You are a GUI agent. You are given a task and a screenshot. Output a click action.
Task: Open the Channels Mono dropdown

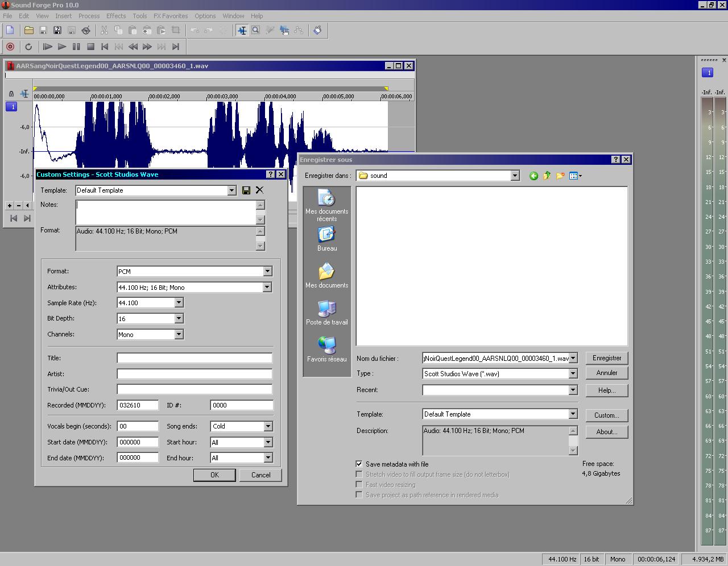tap(179, 335)
